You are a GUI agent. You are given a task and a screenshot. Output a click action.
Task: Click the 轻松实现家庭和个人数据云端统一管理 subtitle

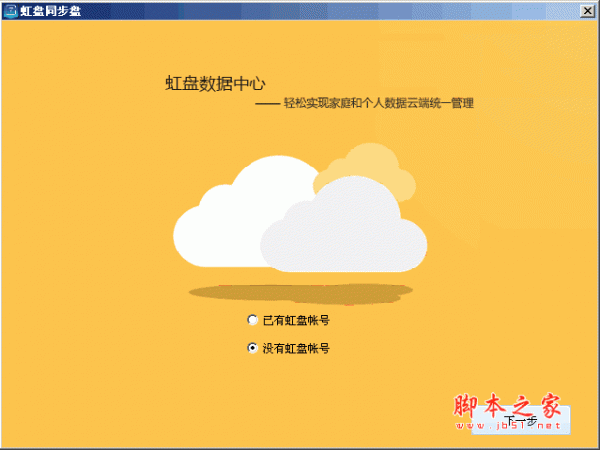click(x=379, y=103)
